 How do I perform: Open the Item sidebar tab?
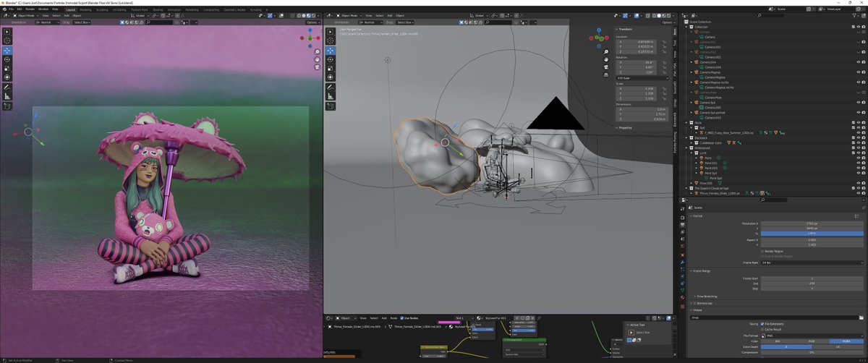point(676,33)
